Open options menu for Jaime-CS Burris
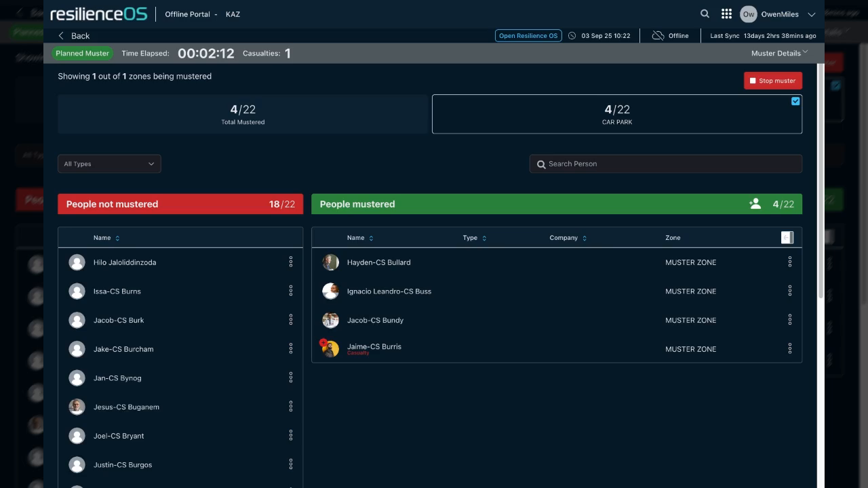The height and width of the screenshot is (488, 868). (790, 348)
